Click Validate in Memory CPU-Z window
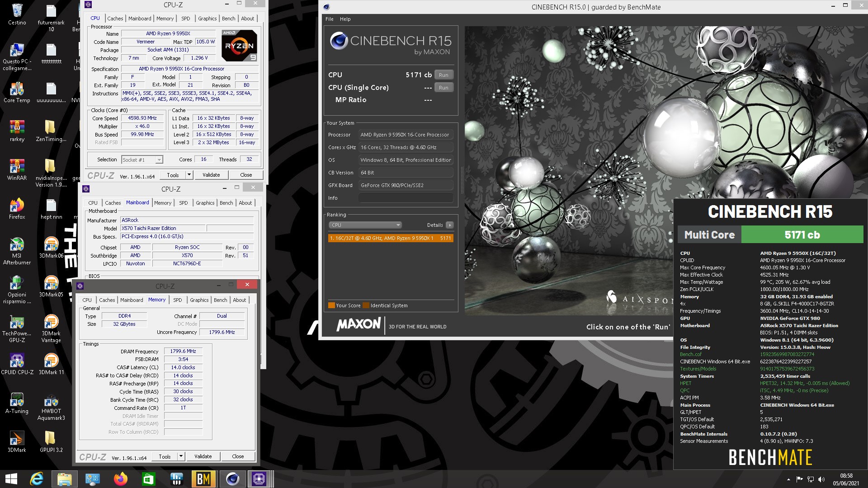 tap(203, 456)
